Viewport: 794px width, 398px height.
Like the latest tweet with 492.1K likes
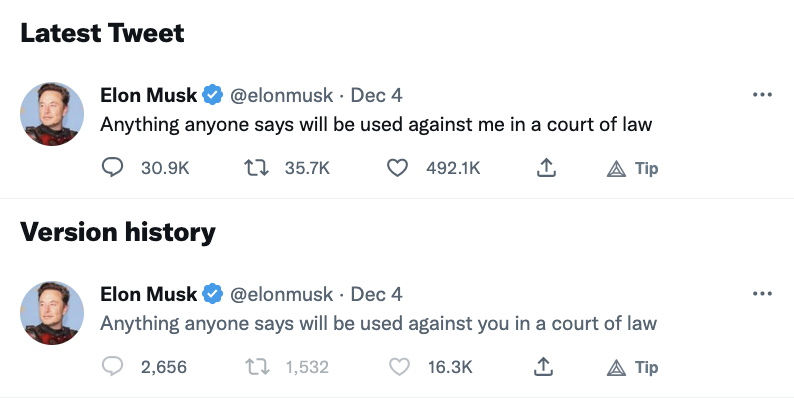(x=398, y=168)
